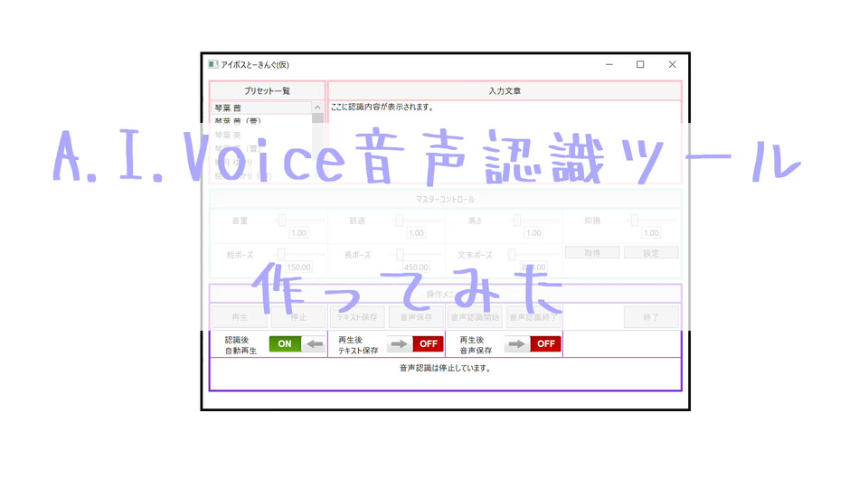Click the プリセット一覧 header
Image resolution: width=868 pixels, height=488 pixels.
(x=267, y=90)
